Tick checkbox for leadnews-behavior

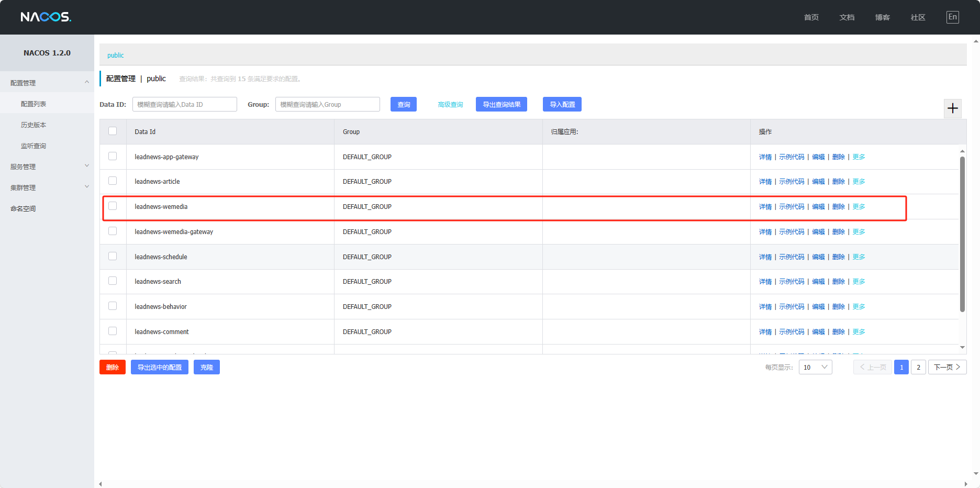pyautogui.click(x=113, y=306)
